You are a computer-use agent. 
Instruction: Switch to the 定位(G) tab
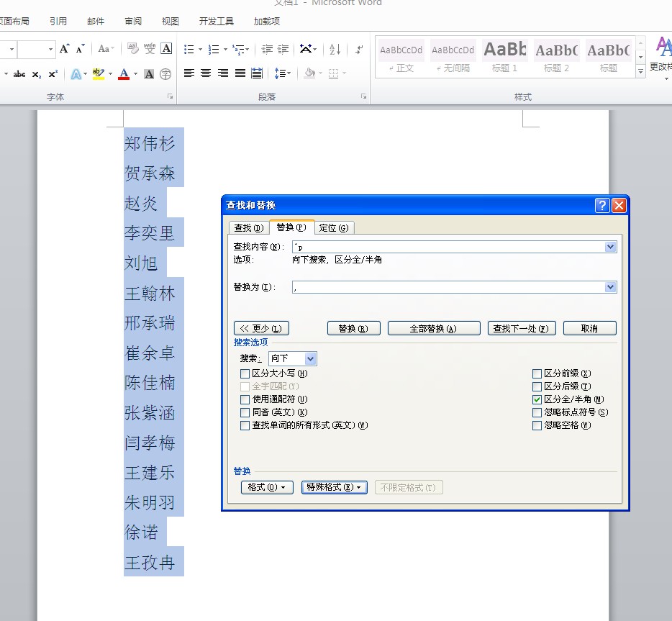[334, 228]
